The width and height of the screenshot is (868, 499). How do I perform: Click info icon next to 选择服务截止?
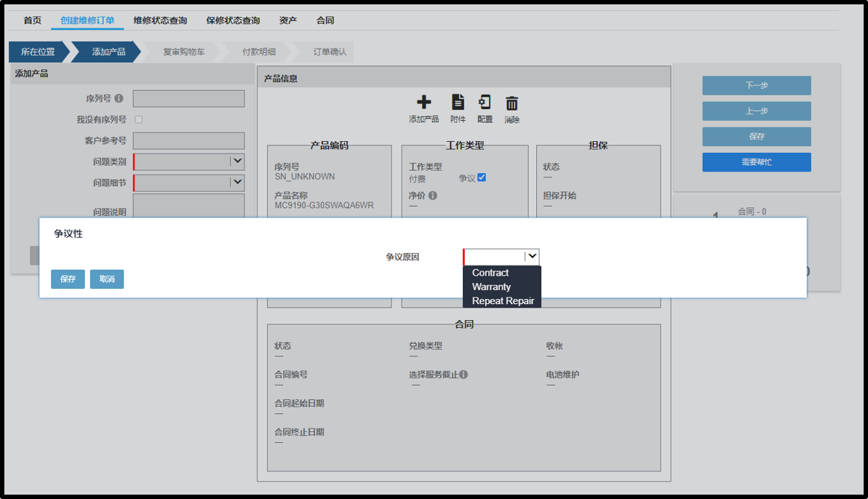point(463,375)
